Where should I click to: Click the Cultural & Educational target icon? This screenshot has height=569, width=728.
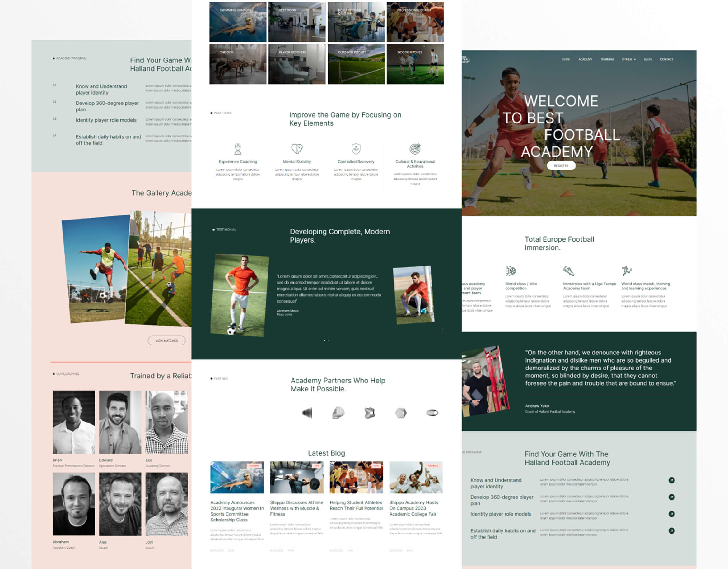pos(415,149)
